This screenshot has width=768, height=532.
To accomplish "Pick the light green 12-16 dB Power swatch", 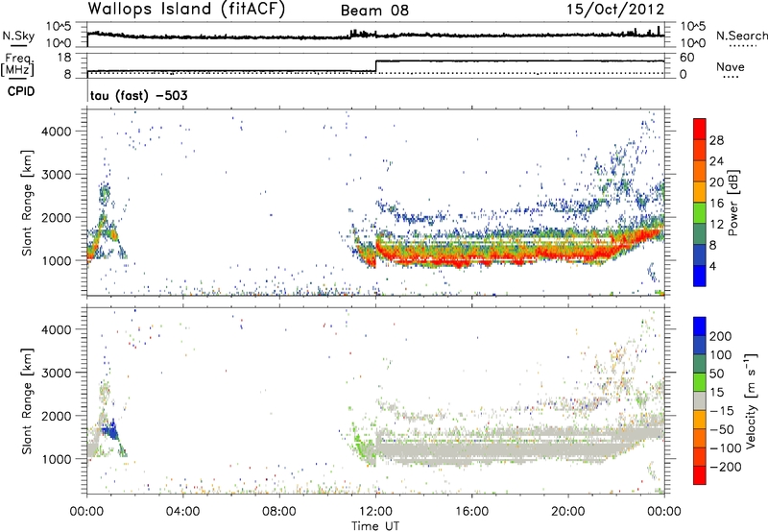I will (x=700, y=213).
